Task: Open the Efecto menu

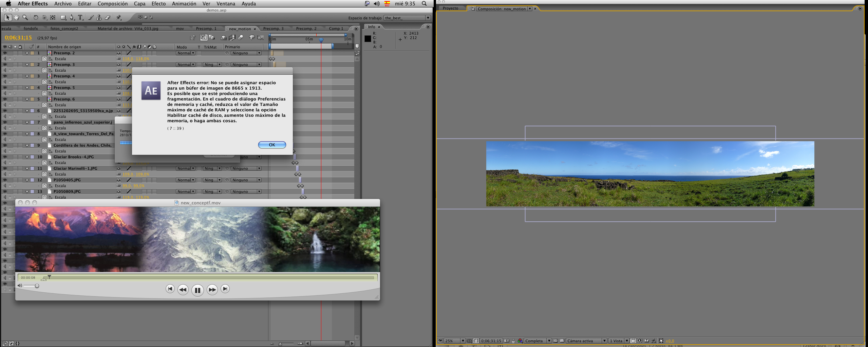Action: pyautogui.click(x=158, y=3)
